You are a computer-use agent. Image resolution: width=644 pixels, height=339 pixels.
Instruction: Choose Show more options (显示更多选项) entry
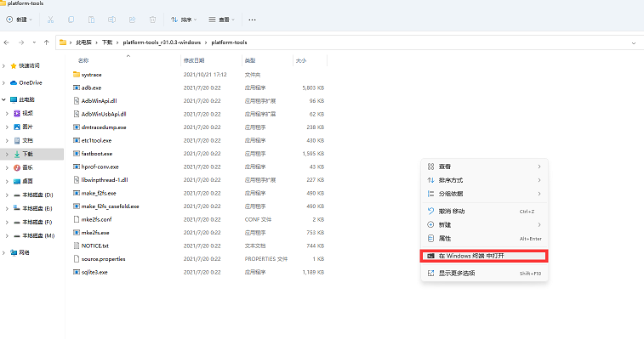point(485,274)
